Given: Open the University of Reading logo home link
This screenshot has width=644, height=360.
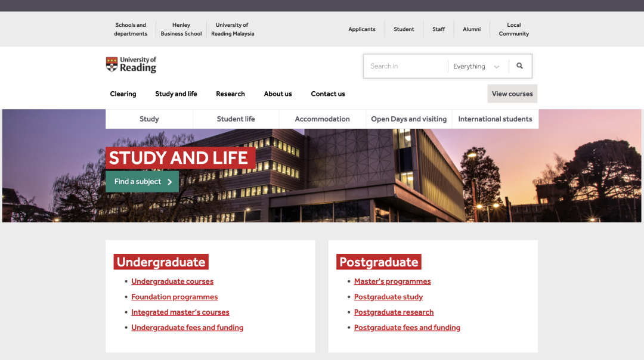Looking at the screenshot, I should [x=131, y=64].
